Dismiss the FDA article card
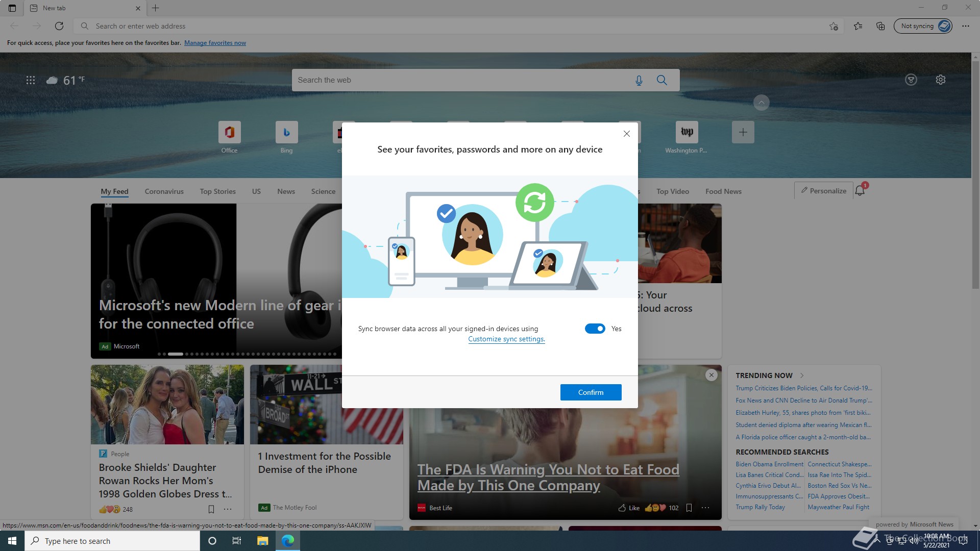Screen dimensions: 980x551 (711, 375)
